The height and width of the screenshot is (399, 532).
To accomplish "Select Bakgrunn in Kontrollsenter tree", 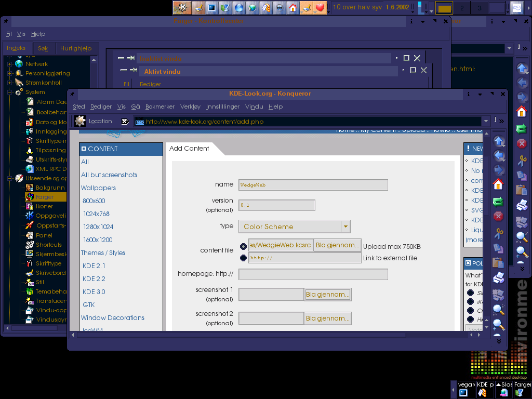I will click(x=50, y=188).
